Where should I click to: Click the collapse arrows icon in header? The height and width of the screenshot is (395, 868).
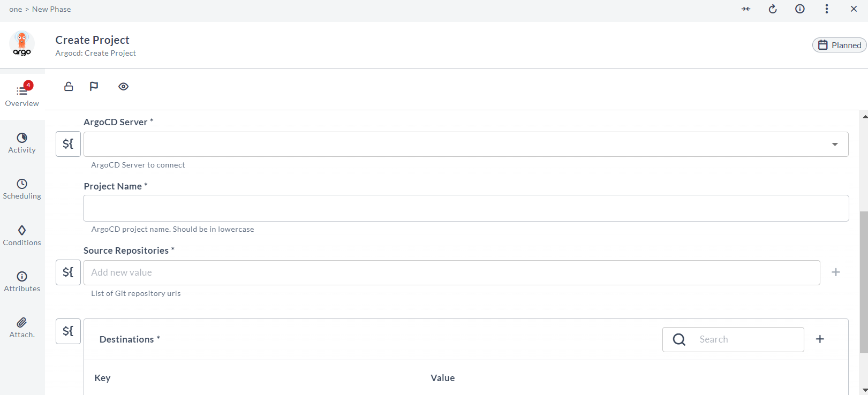coord(746,9)
